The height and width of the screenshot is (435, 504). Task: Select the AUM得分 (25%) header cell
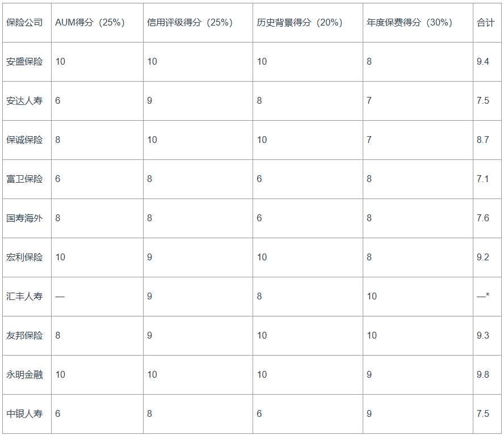coord(90,23)
